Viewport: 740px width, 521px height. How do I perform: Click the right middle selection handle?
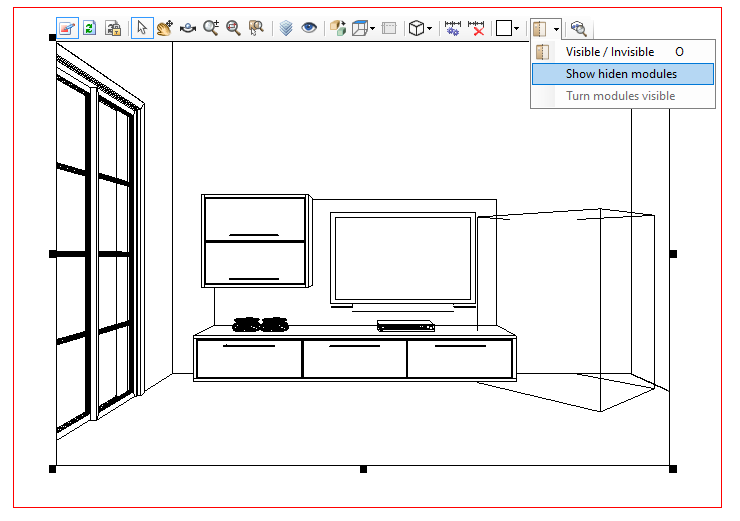pos(673,254)
